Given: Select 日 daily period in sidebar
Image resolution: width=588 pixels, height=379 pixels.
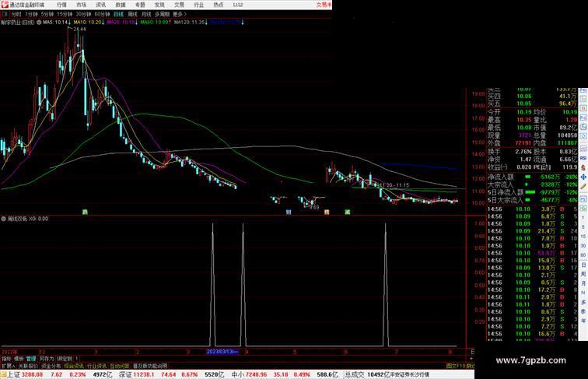Looking at the screenshot, I should [583, 265].
